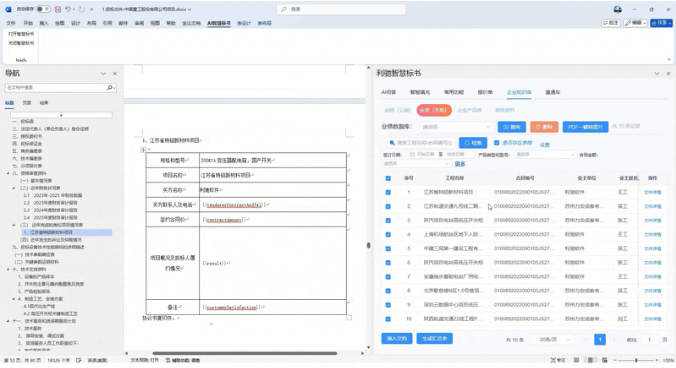Click the document horizontal scrollbar

(244, 353)
